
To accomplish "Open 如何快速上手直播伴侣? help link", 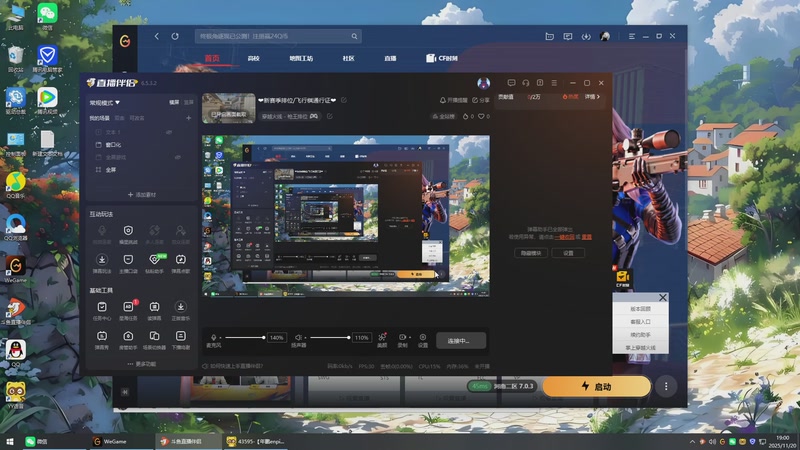I will point(233,366).
